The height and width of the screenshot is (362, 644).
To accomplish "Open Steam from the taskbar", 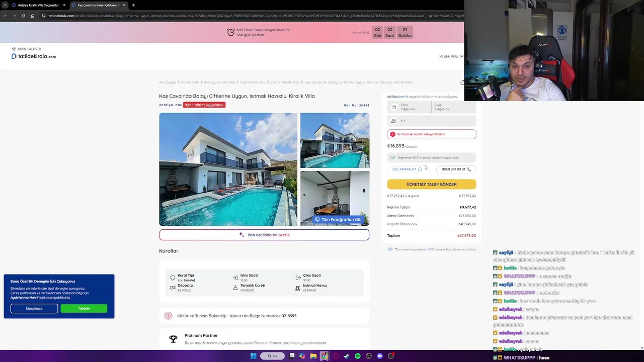I will point(347,356).
